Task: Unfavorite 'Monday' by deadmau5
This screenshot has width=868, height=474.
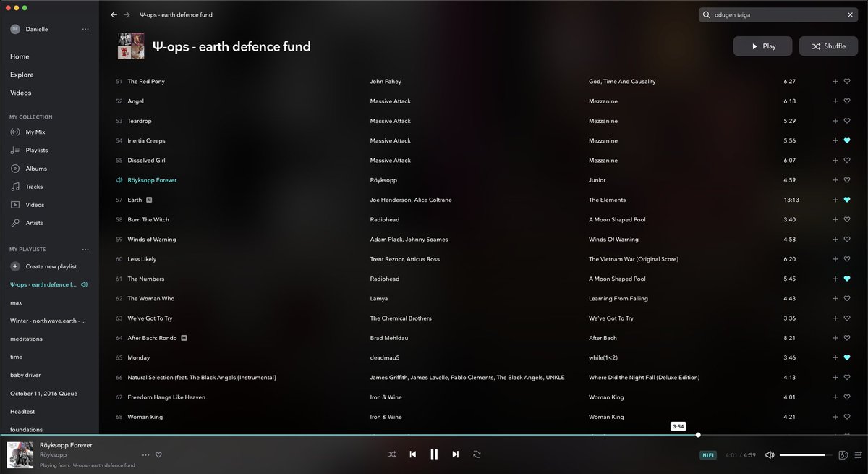Action: pos(847,357)
